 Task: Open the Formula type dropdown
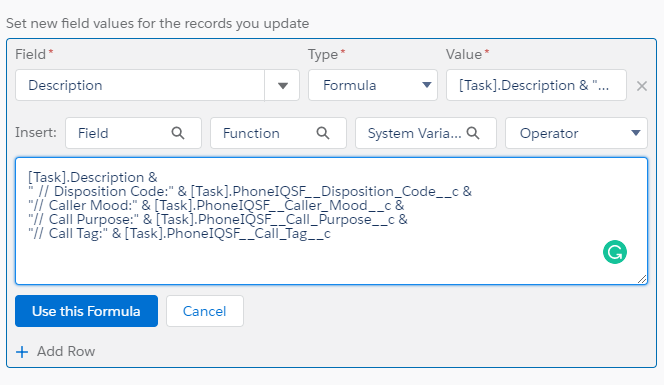373,86
